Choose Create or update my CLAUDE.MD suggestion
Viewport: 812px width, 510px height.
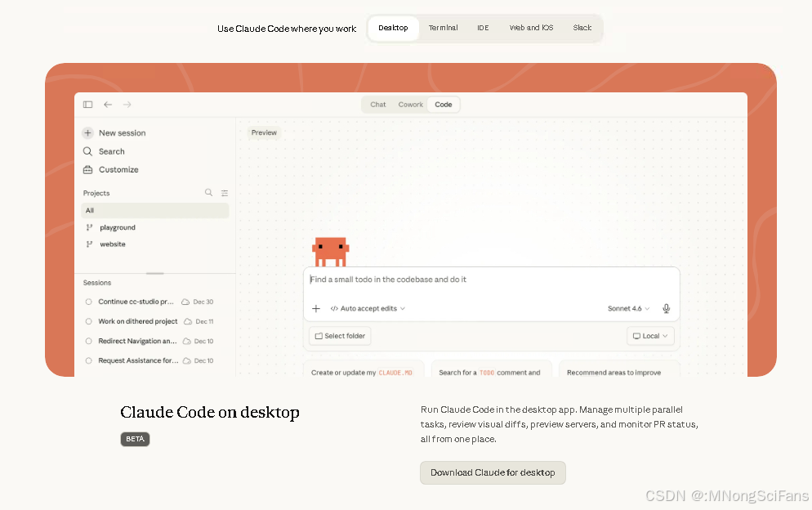coord(364,369)
